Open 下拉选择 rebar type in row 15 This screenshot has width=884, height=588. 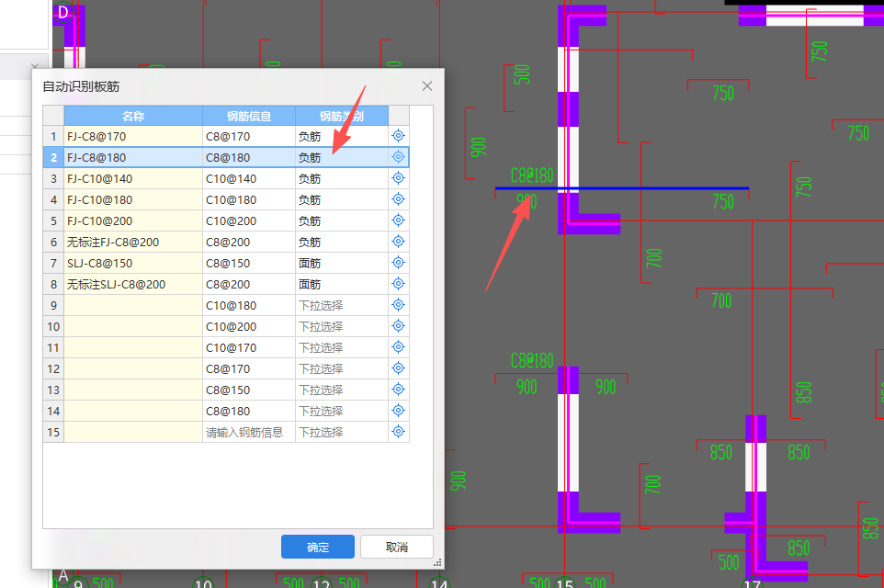pyautogui.click(x=342, y=433)
